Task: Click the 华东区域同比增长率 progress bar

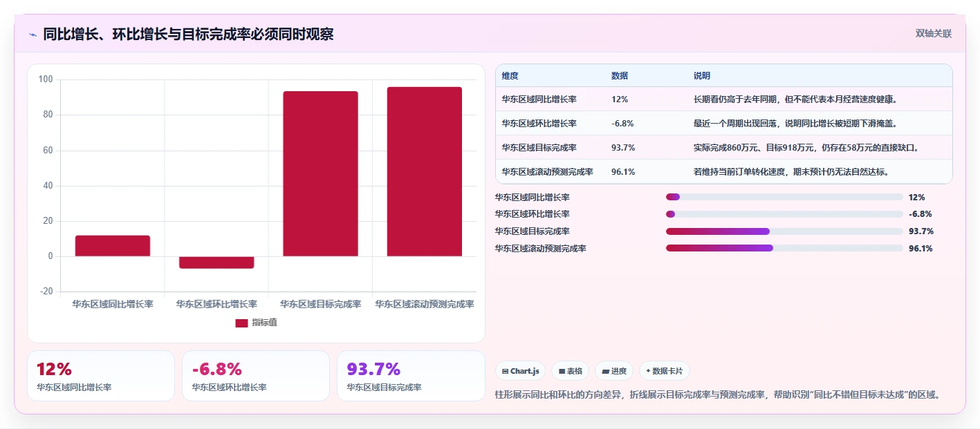Action: [x=784, y=197]
